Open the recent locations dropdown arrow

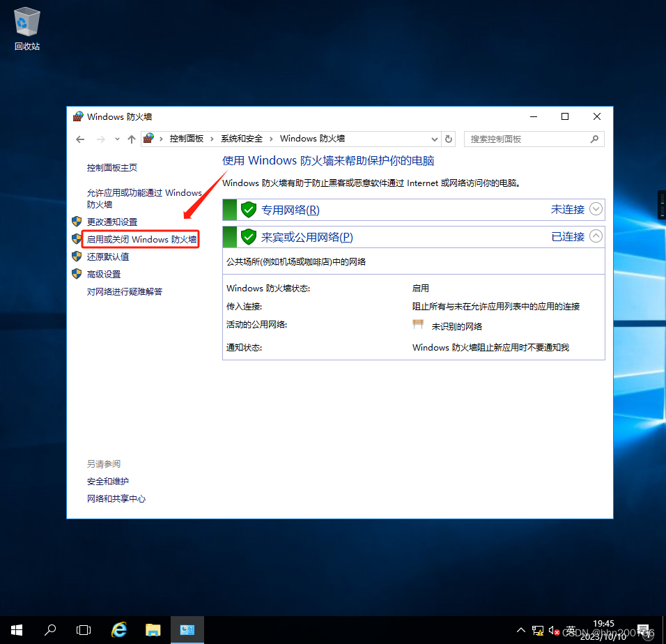click(117, 139)
